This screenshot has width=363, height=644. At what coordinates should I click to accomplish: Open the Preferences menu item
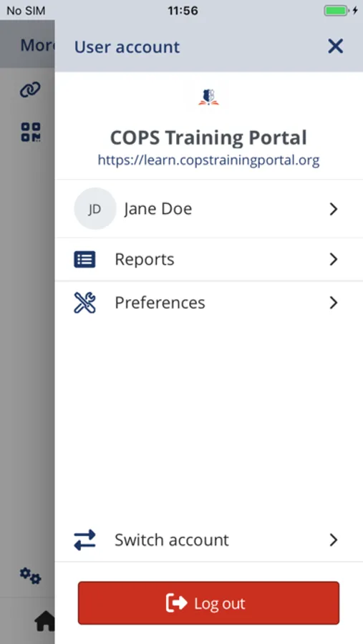click(x=209, y=303)
